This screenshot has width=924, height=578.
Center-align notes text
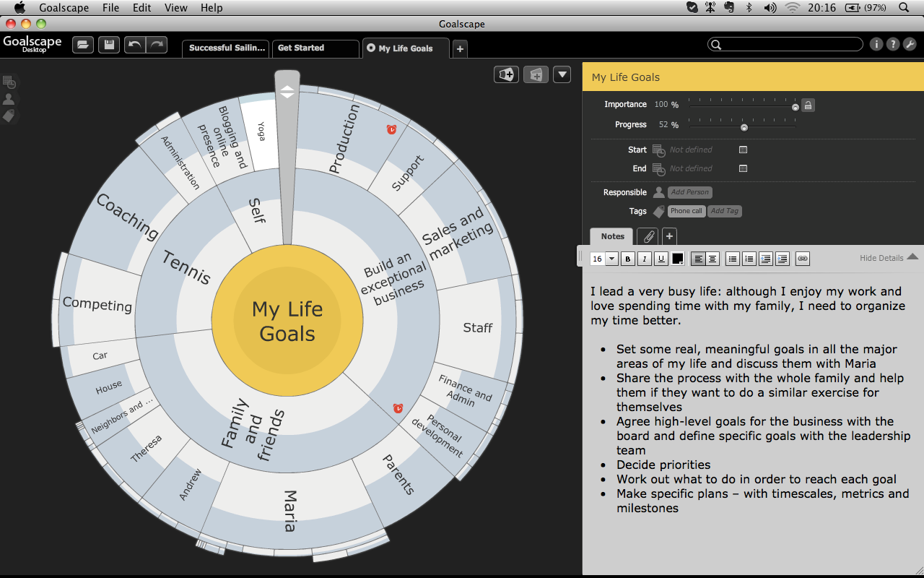point(712,259)
